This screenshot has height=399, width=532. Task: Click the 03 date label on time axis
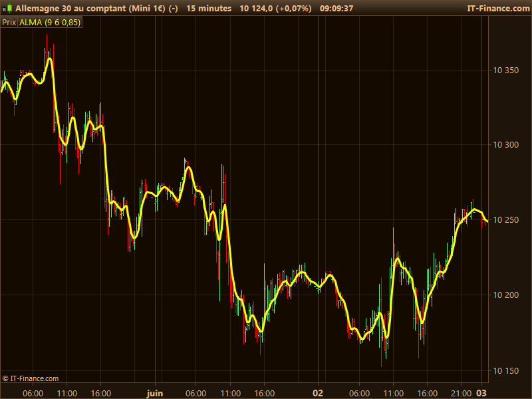(481, 393)
